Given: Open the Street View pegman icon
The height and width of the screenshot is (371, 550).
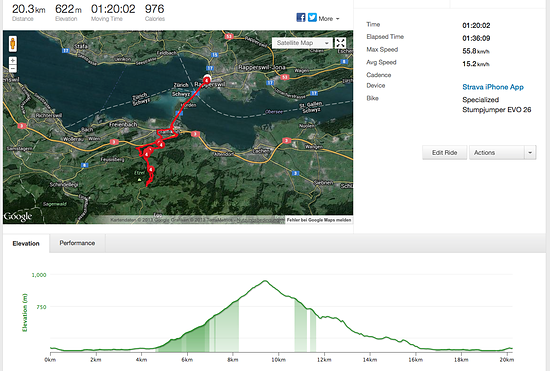Looking at the screenshot, I should coord(13,44).
